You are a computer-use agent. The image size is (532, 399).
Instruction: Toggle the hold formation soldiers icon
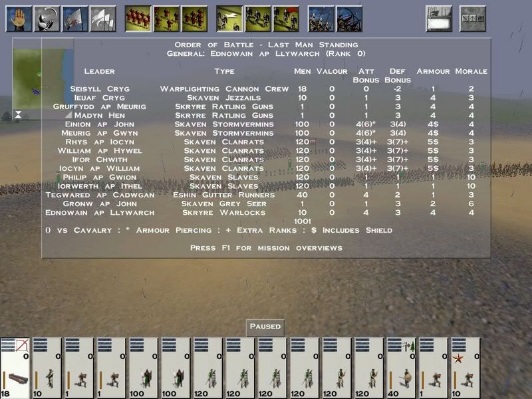point(258,19)
